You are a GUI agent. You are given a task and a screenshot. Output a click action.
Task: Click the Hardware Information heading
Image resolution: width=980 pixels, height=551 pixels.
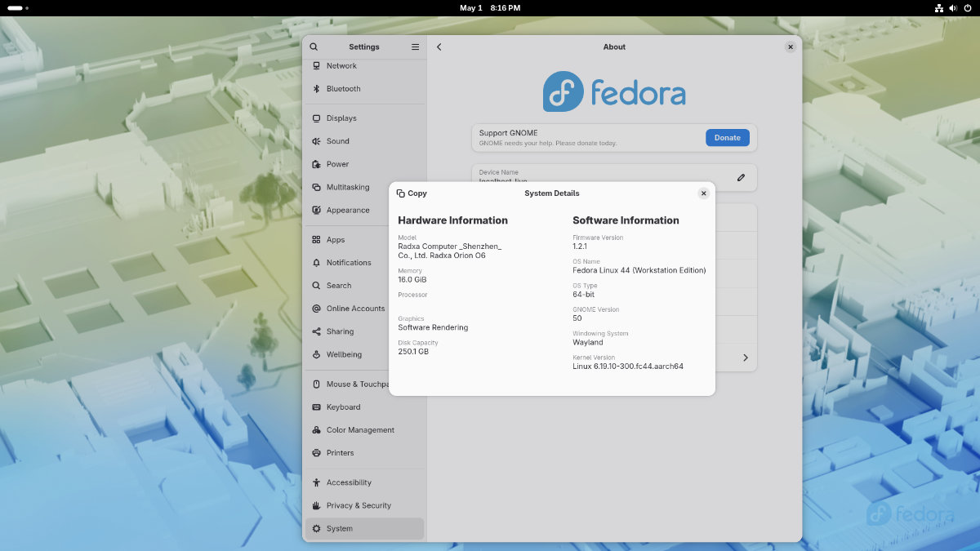[x=452, y=220]
